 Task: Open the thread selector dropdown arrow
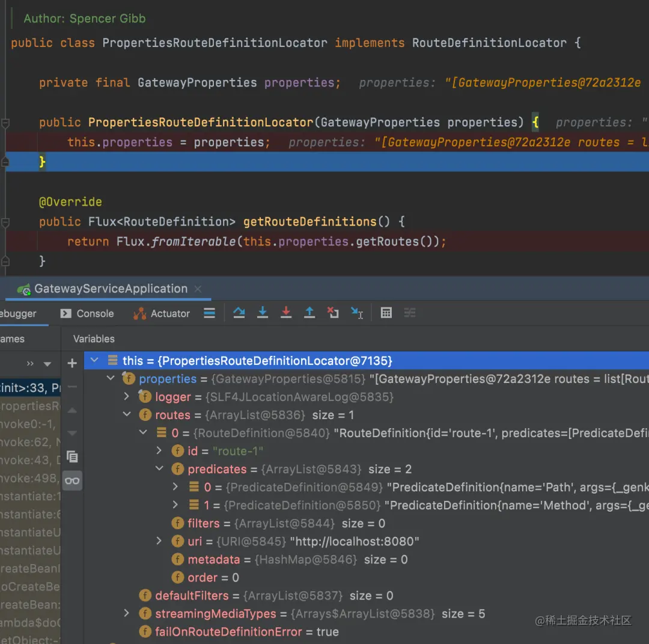click(x=47, y=364)
